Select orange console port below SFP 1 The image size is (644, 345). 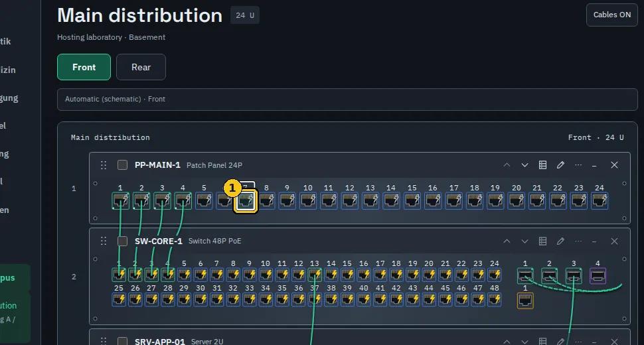click(525, 301)
